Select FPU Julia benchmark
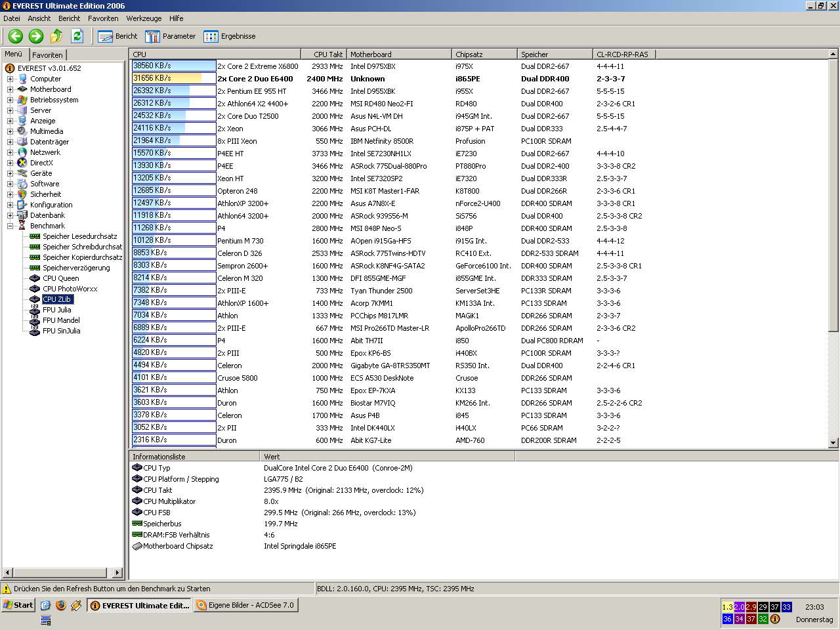 (x=57, y=310)
